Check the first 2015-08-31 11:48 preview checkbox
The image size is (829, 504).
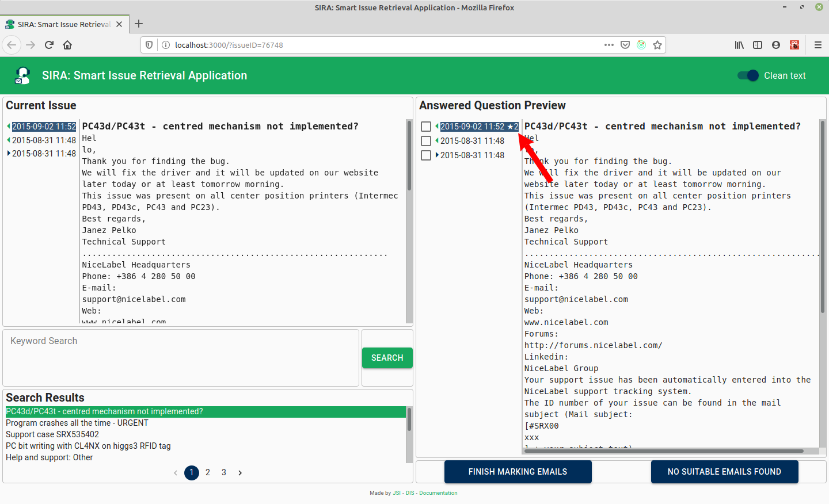pos(426,141)
